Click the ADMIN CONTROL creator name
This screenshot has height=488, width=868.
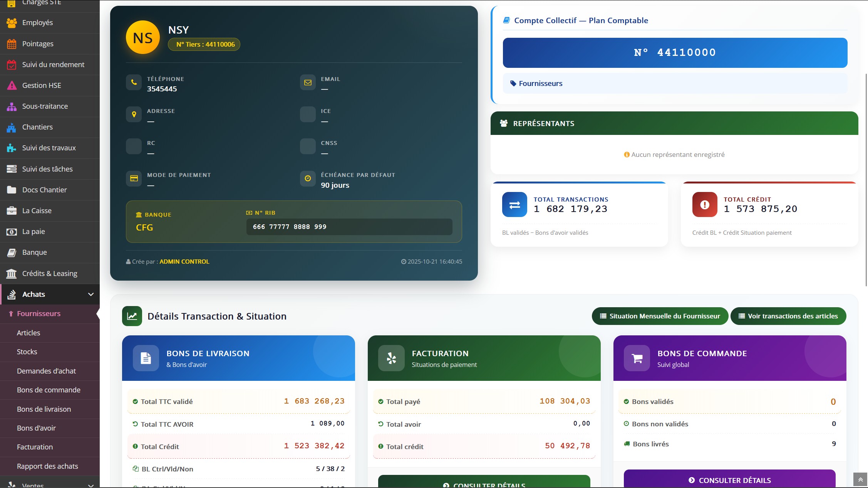(184, 262)
